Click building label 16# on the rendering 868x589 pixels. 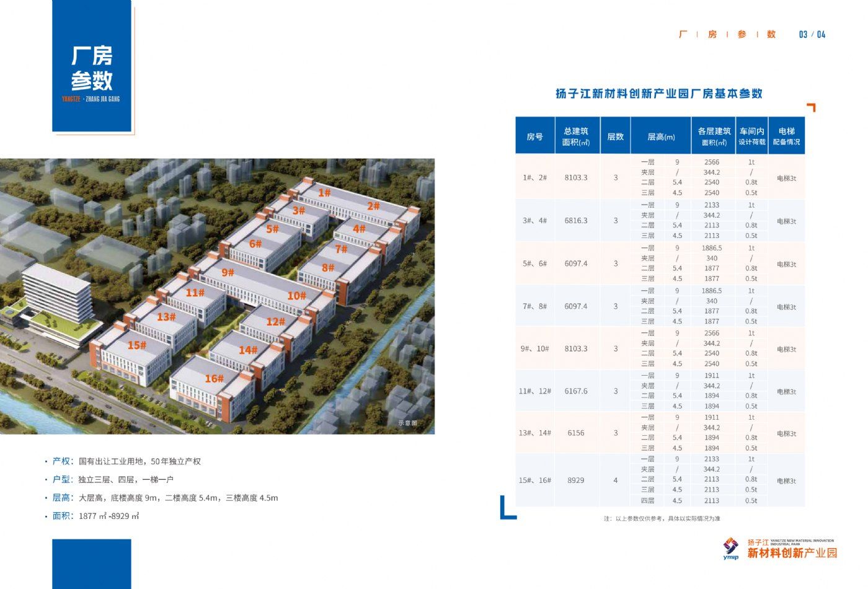pyautogui.click(x=214, y=378)
